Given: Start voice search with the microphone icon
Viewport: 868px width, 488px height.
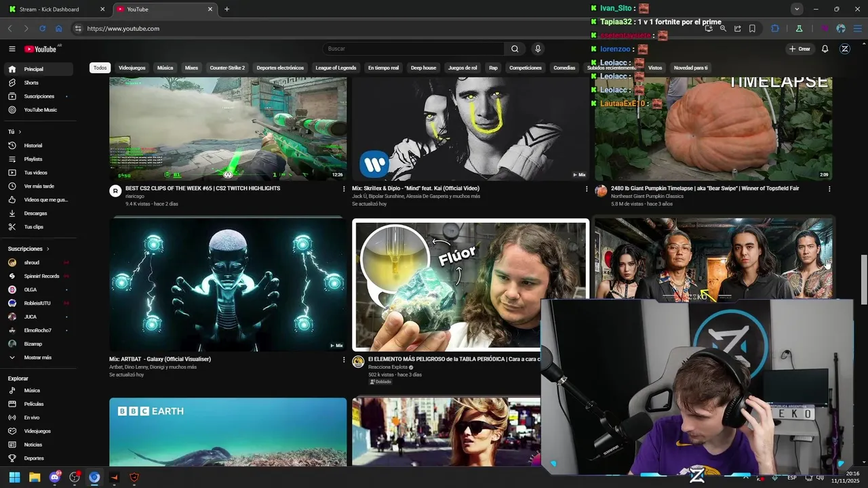Looking at the screenshot, I should (538, 49).
